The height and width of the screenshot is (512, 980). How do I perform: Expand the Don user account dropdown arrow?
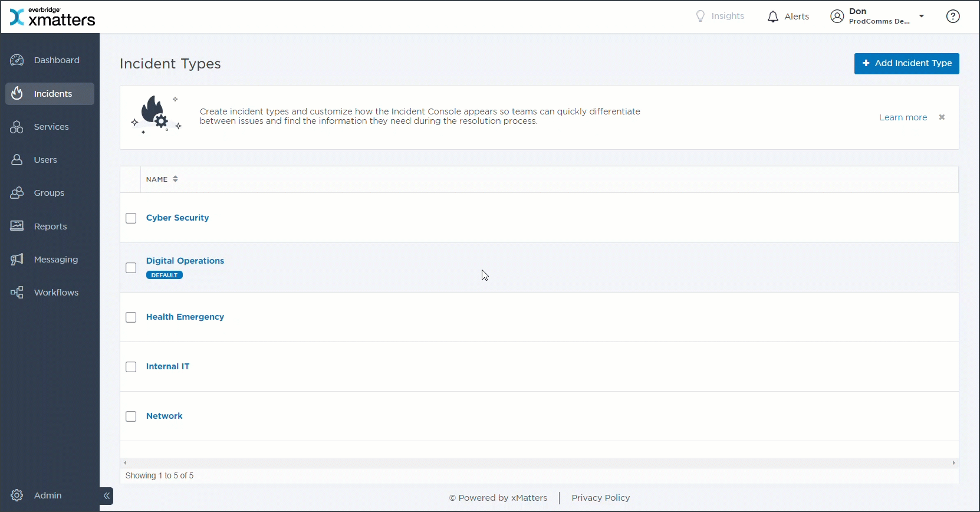pyautogui.click(x=922, y=16)
